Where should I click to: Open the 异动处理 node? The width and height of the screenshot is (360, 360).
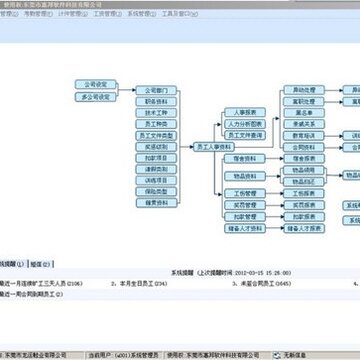pos(304,90)
